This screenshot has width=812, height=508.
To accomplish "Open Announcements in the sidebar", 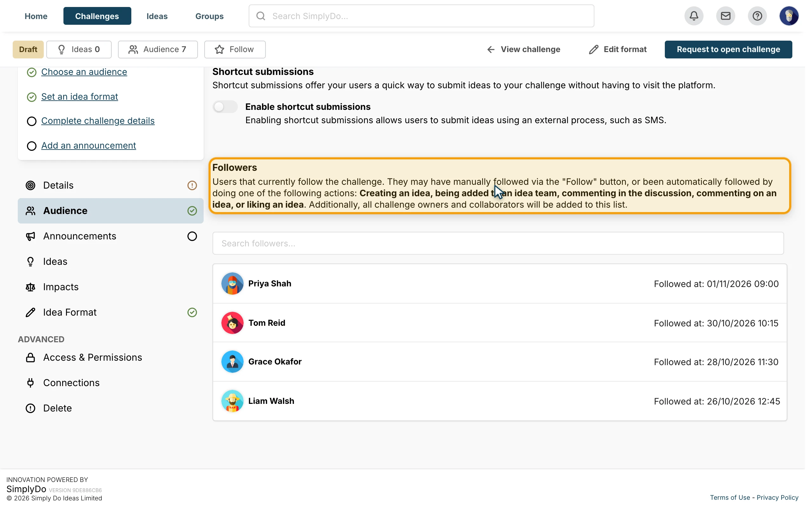I will coord(110,236).
